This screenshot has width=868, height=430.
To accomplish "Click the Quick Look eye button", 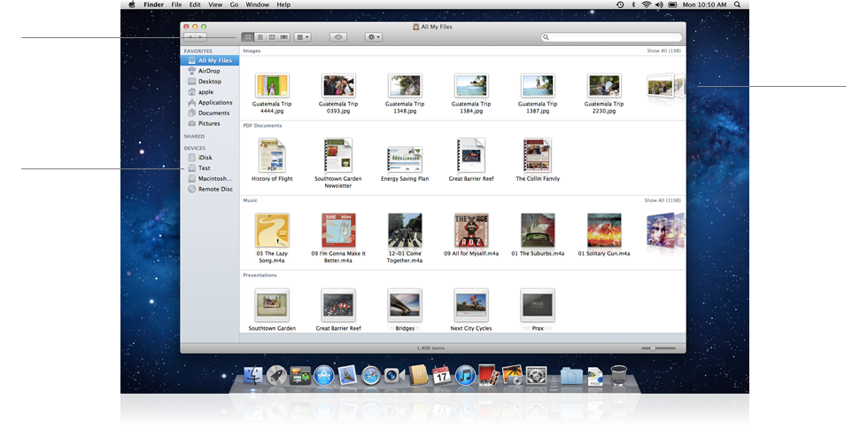I will (x=338, y=37).
